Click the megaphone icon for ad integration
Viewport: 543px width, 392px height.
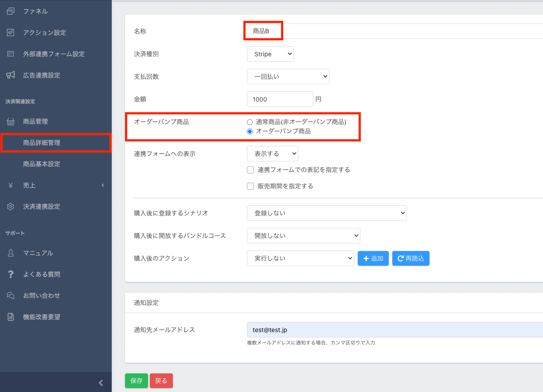click(x=11, y=75)
